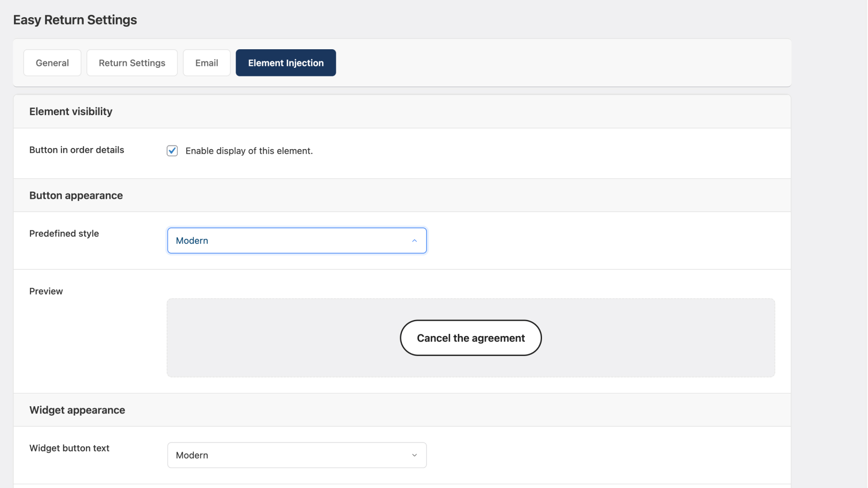Click the Cancel the agreement preview button
The image size is (868, 488).
pyautogui.click(x=471, y=338)
